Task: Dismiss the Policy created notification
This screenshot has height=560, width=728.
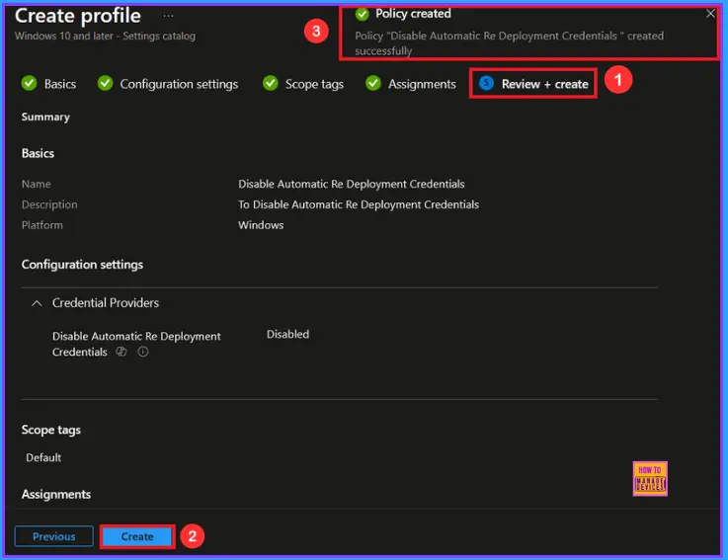Action: coord(710,14)
